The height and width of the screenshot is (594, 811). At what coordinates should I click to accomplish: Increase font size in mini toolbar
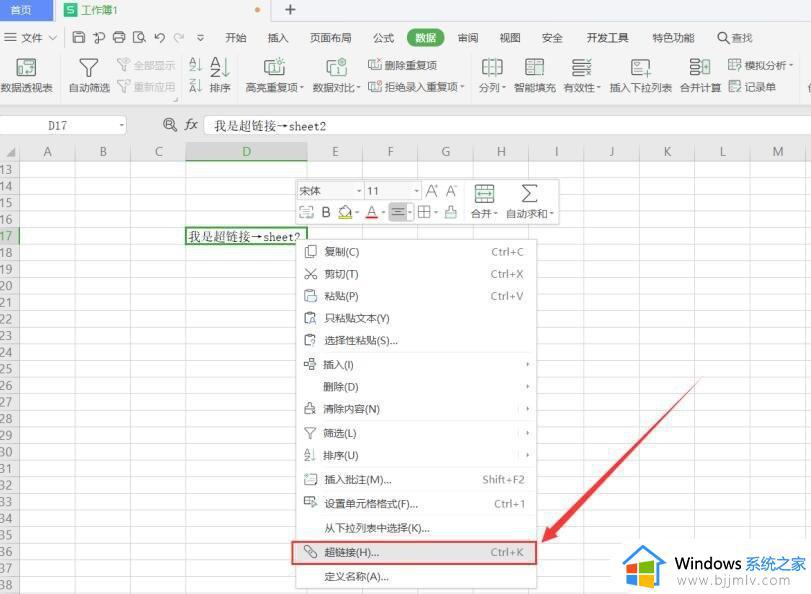click(x=431, y=191)
